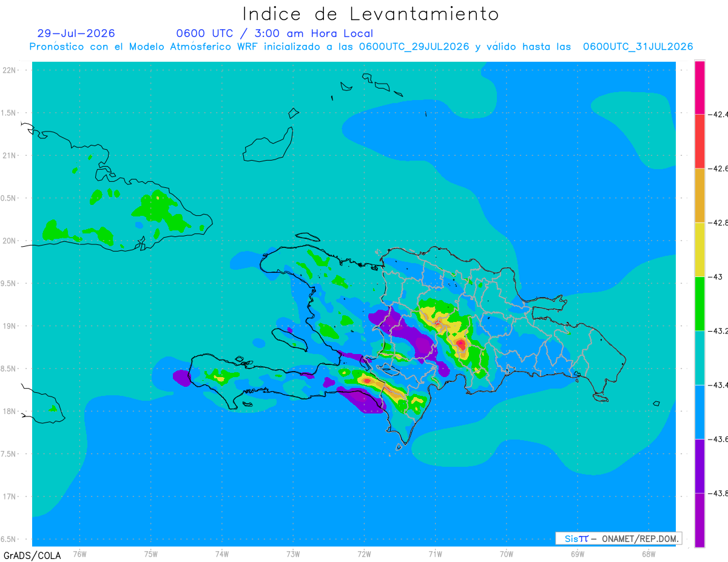This screenshot has height=562, width=728.
Task: Click the "71W" longitude label
Action: pyautogui.click(x=435, y=553)
